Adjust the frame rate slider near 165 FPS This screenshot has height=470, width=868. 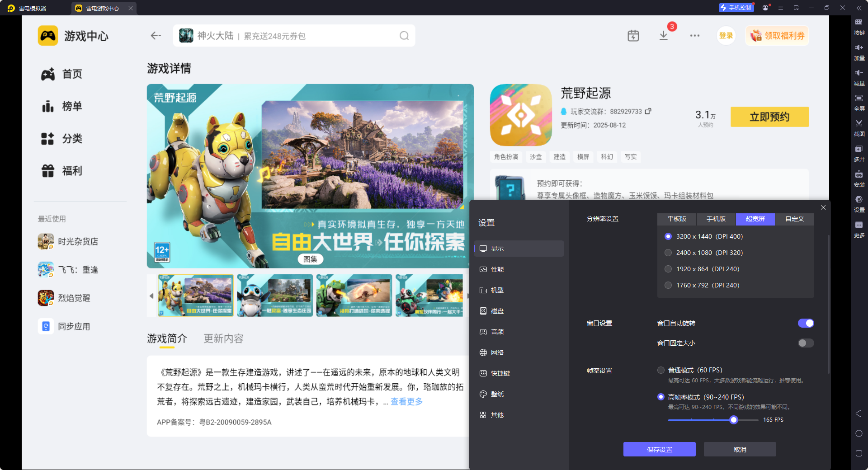(x=733, y=420)
